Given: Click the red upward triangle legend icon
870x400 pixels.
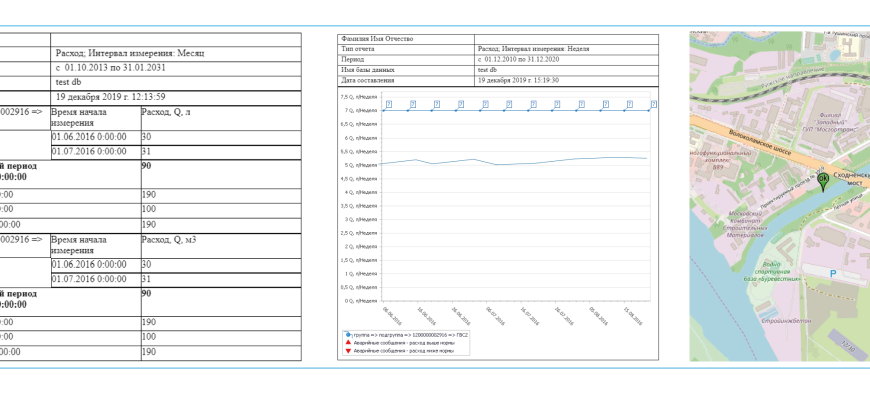Looking at the screenshot, I should [347, 342].
